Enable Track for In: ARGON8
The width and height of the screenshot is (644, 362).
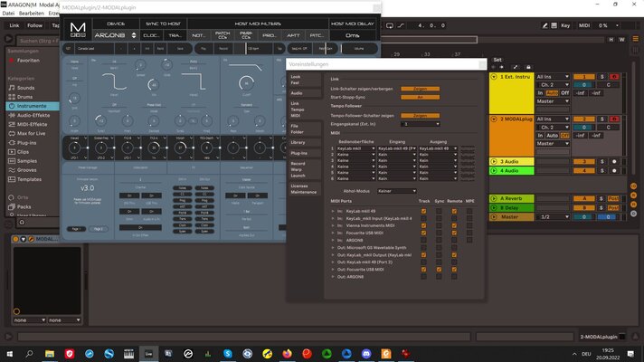click(423, 241)
